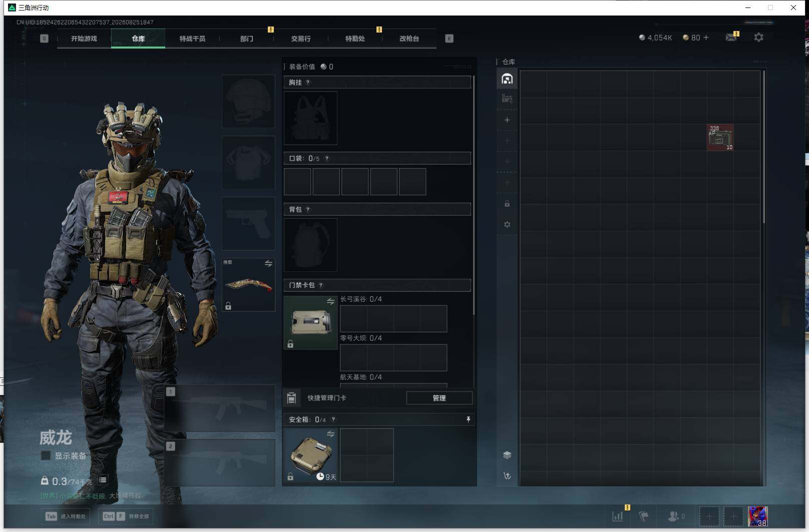Invite a teammate to second empty slot
Screen dimensions: 809x532
tap(733, 516)
